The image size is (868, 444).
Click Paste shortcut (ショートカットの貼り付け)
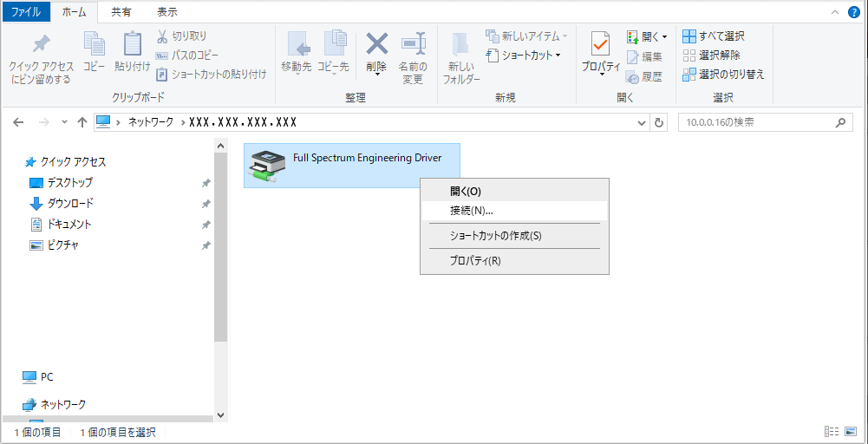[212, 74]
